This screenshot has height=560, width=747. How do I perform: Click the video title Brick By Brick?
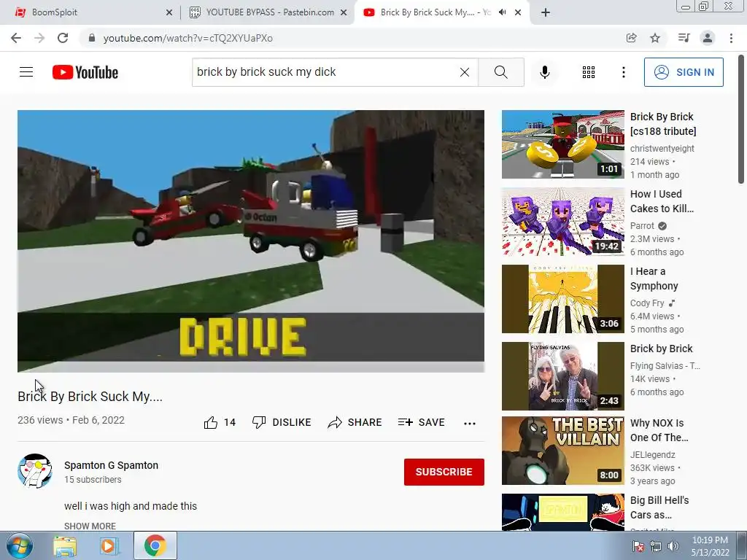(x=90, y=396)
